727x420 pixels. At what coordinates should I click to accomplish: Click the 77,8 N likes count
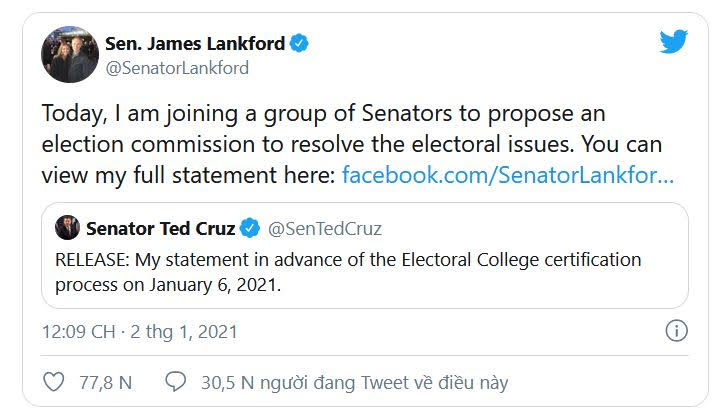pos(106,383)
